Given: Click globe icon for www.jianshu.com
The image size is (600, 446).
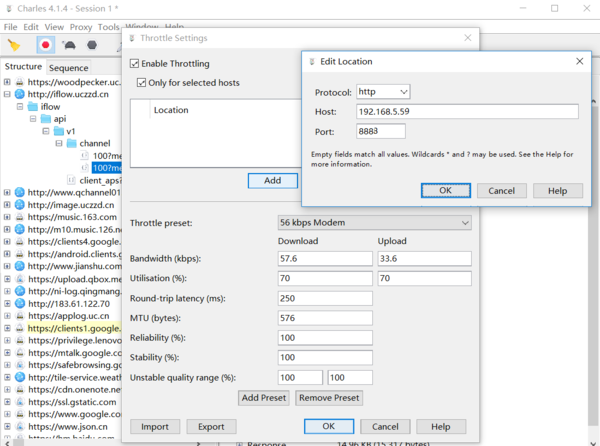Looking at the screenshot, I should point(20,266).
